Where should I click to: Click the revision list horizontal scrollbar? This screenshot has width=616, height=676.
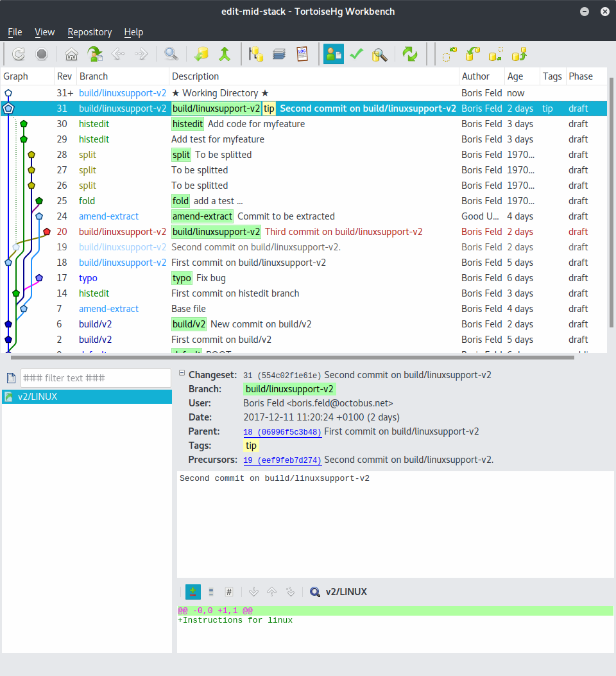point(292,358)
